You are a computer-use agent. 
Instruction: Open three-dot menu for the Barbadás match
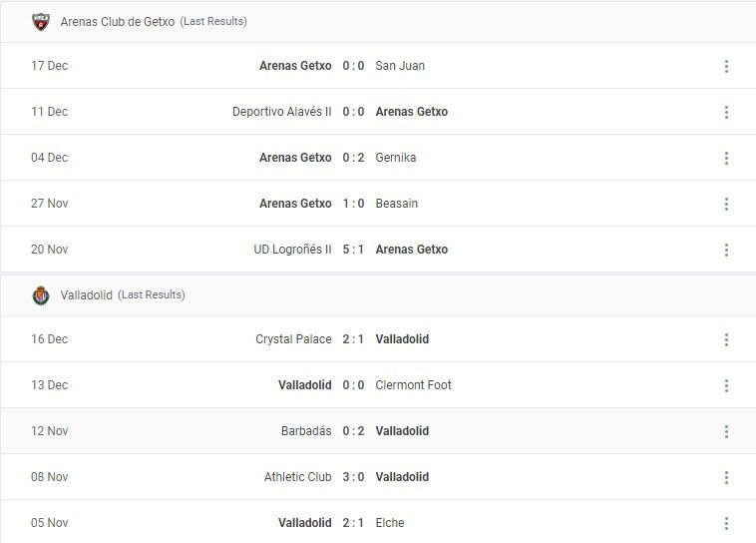click(x=726, y=431)
